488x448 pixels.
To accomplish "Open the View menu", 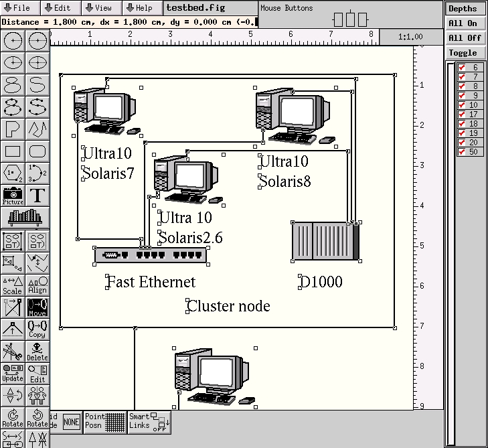I will pos(102,8).
